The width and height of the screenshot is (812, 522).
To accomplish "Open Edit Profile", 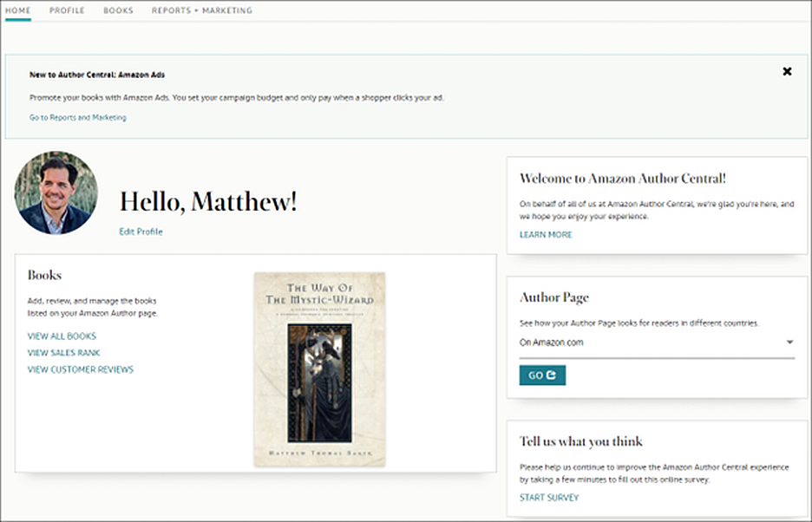I will (141, 232).
